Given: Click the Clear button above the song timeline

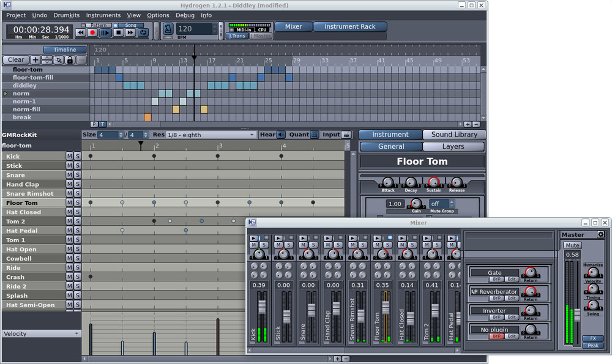Looking at the screenshot, I should (15, 59).
